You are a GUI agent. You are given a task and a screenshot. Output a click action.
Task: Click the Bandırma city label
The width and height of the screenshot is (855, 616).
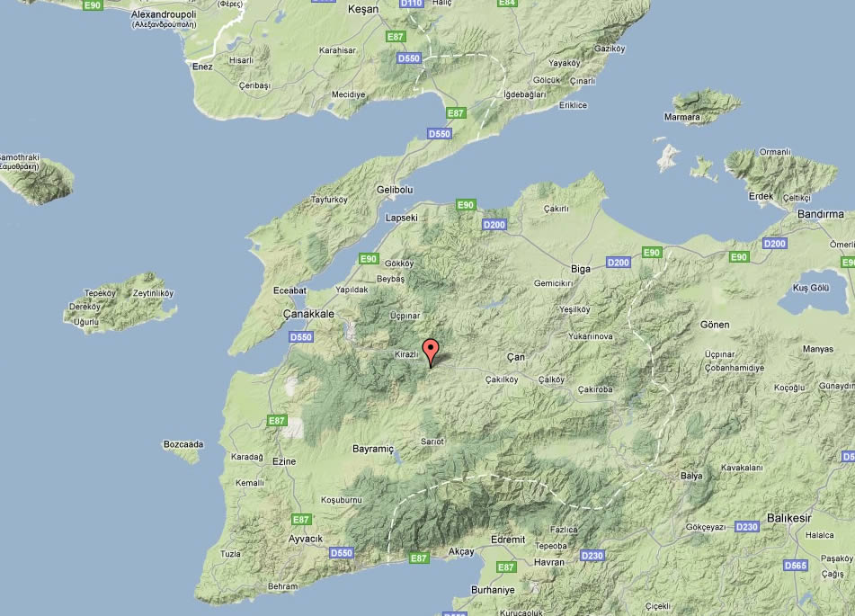point(820,214)
